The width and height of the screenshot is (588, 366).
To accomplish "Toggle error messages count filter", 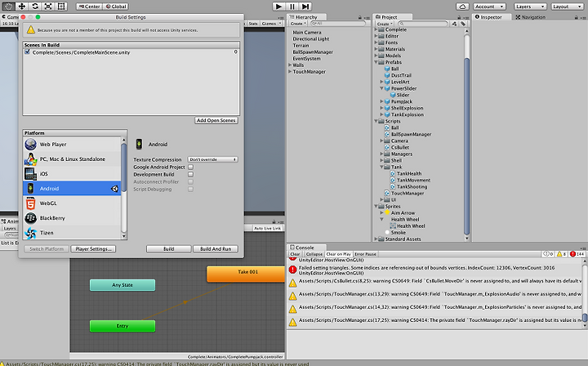I will [x=577, y=254].
